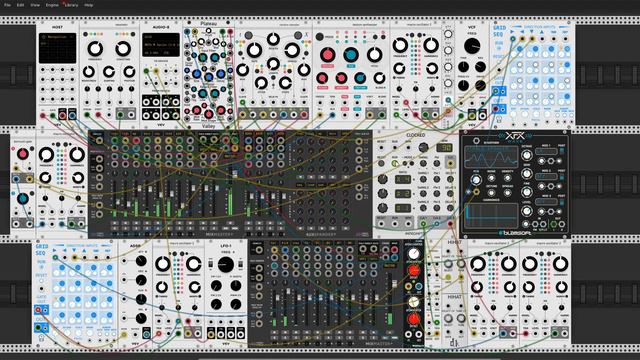
Task: Click the ADSR attack knob
Action: click(141, 261)
